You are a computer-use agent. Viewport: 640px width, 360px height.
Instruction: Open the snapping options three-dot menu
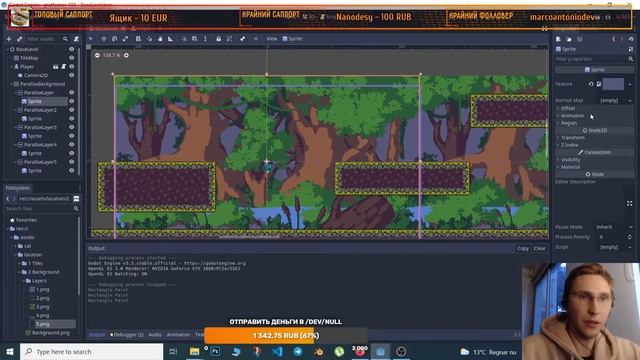tap(205, 39)
